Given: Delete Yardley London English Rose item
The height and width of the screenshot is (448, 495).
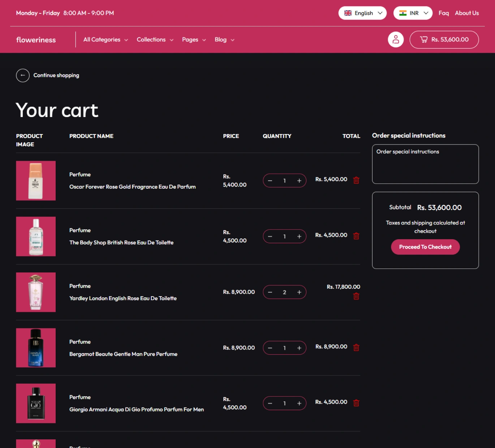Looking at the screenshot, I should 356,296.
